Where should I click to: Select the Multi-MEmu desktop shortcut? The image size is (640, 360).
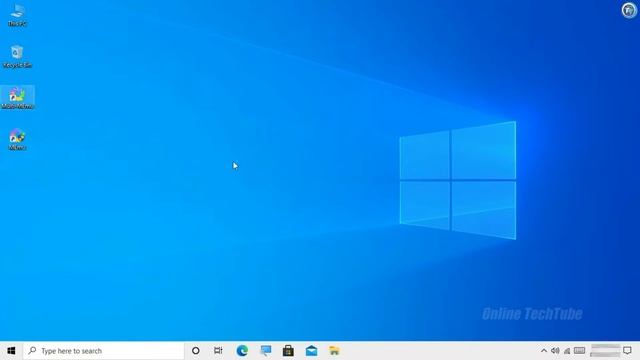pyautogui.click(x=17, y=98)
